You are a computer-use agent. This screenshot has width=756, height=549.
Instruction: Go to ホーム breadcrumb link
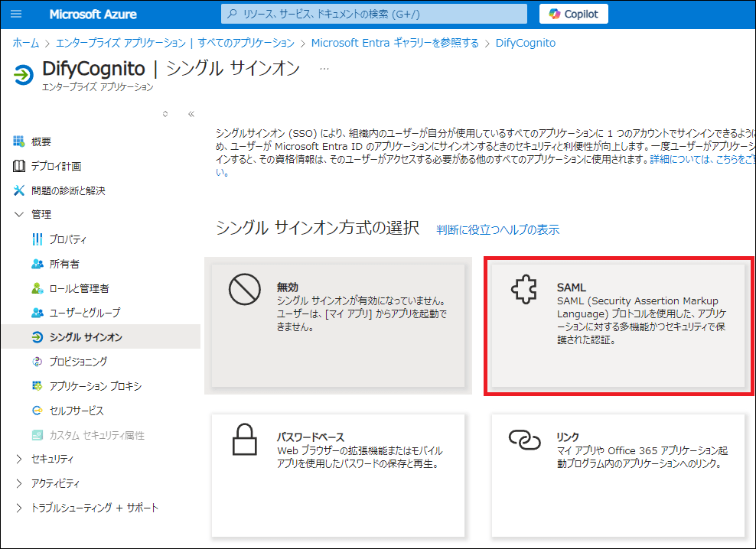(x=25, y=43)
